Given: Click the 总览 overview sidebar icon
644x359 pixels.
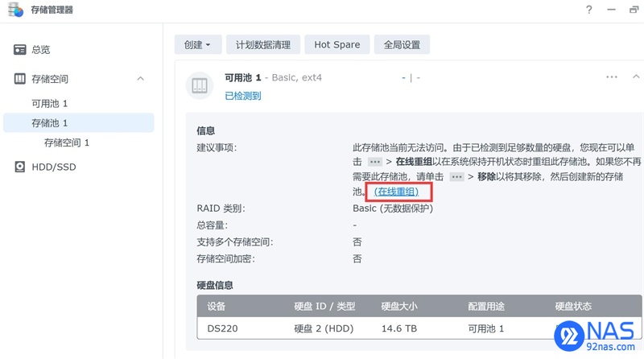Looking at the screenshot, I should tap(19, 50).
